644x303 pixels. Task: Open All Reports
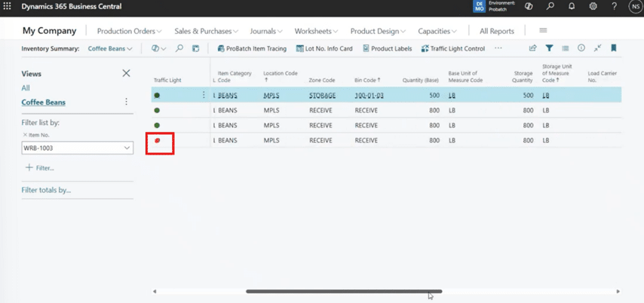(x=496, y=31)
